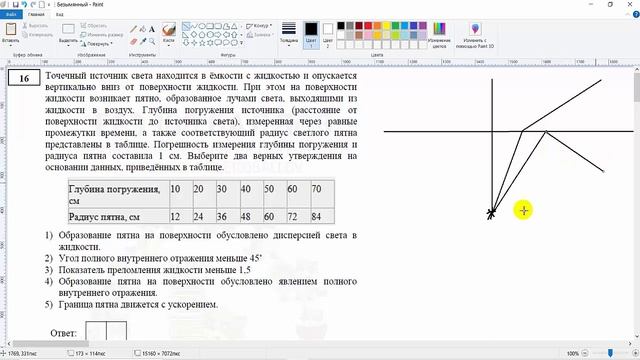Choose the Right arrow shape
This screenshot has height=360, width=640.
218,35
